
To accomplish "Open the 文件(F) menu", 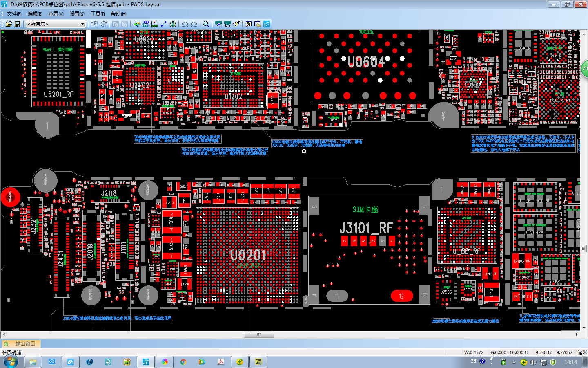I will [x=14, y=14].
